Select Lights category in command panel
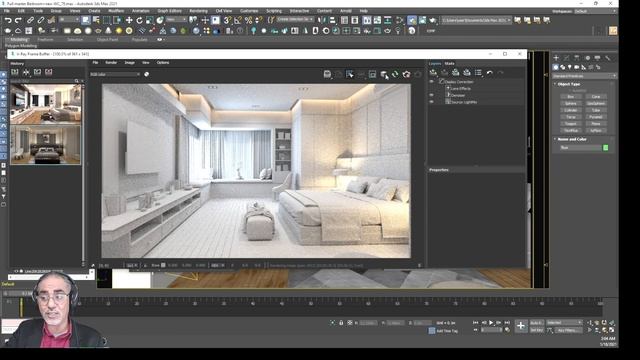 coord(569,67)
